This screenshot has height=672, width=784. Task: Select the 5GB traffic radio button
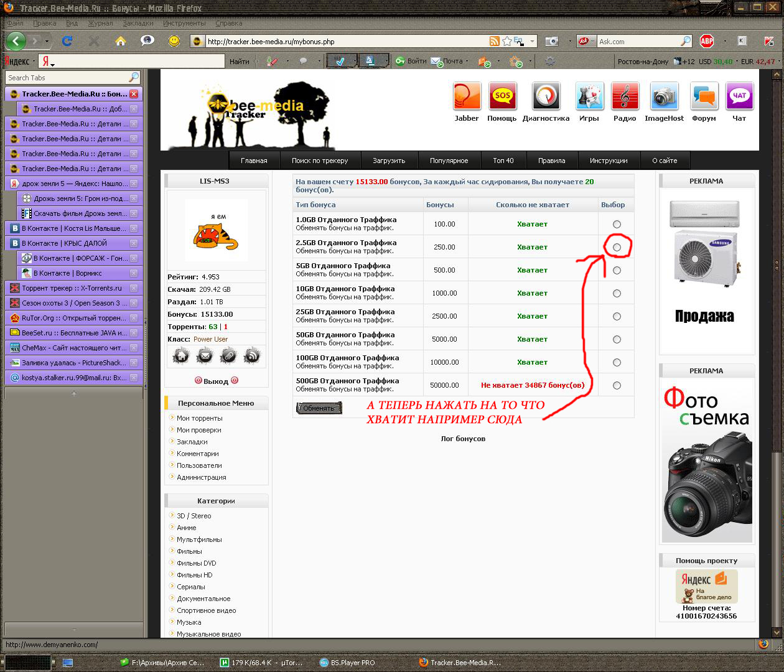coord(617,270)
